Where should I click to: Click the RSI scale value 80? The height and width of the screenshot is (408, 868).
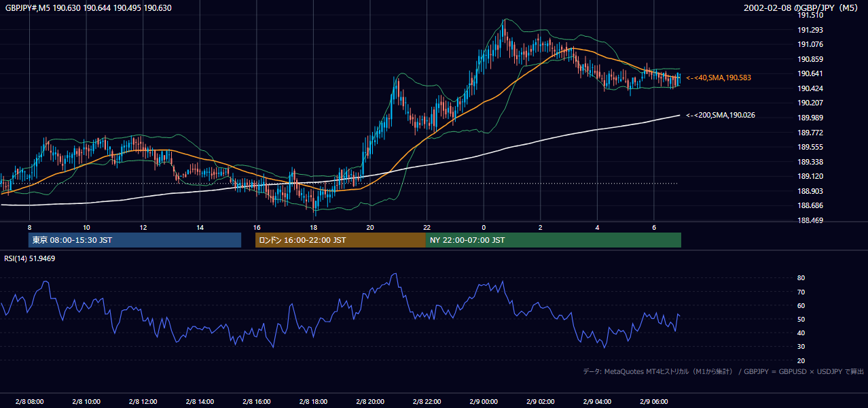point(801,278)
